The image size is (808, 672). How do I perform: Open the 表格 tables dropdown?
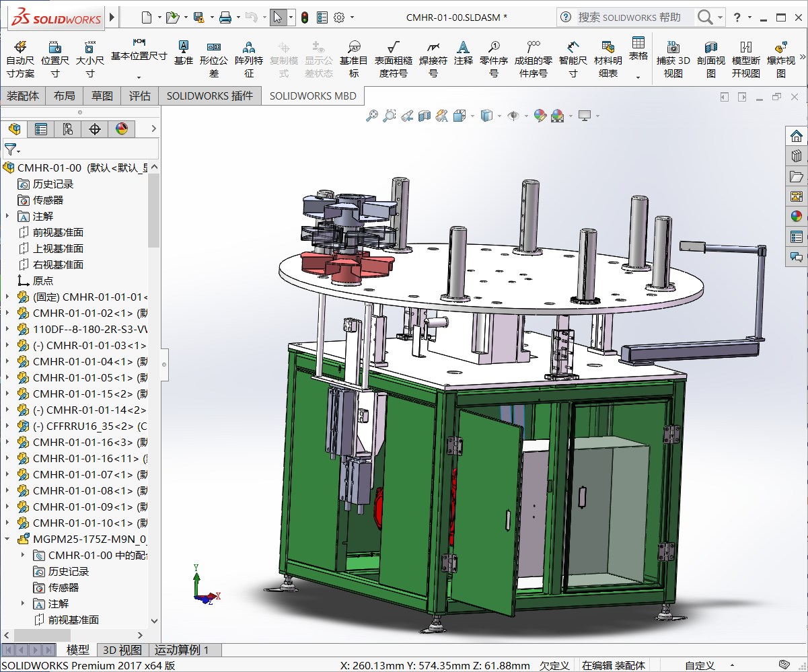pos(638,77)
